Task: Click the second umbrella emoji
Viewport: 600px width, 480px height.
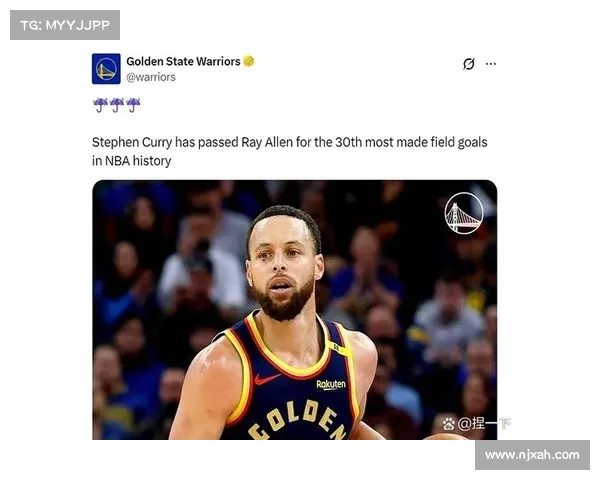Action: coord(117,104)
